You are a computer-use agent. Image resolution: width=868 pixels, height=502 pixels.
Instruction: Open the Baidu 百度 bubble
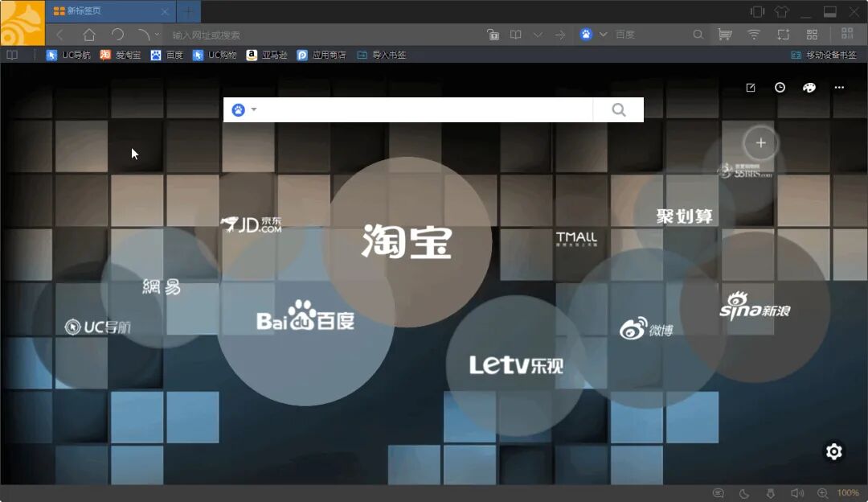tap(305, 317)
